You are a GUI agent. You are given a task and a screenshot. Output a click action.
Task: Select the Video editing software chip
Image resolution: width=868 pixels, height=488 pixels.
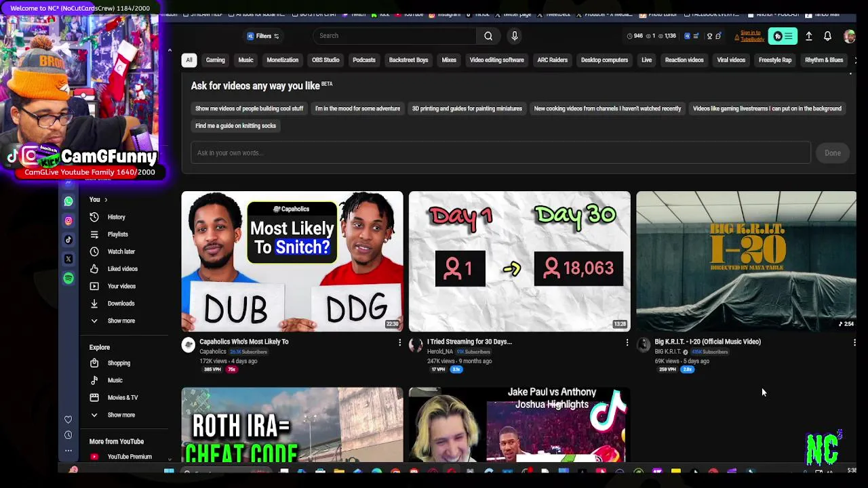(x=496, y=60)
